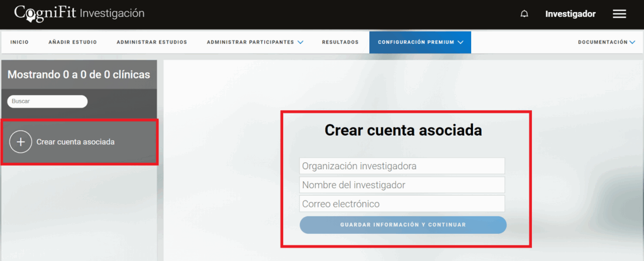Open the Resultados page
Screen dimensions: 644x261
pyautogui.click(x=340, y=42)
